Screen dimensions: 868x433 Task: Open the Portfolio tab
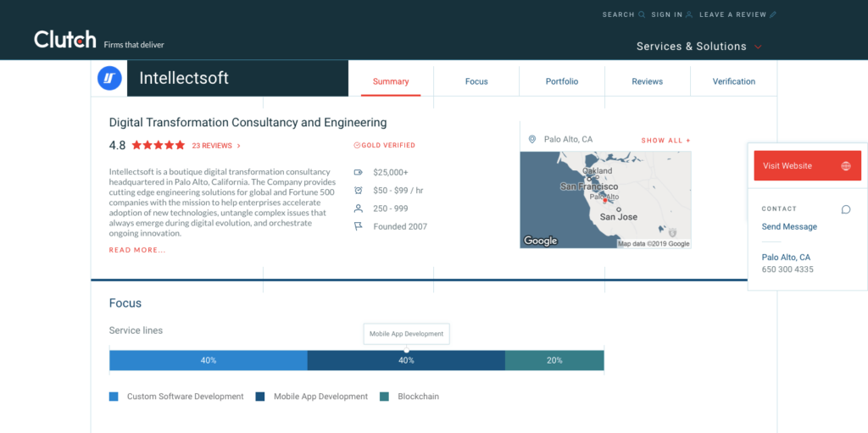point(562,81)
